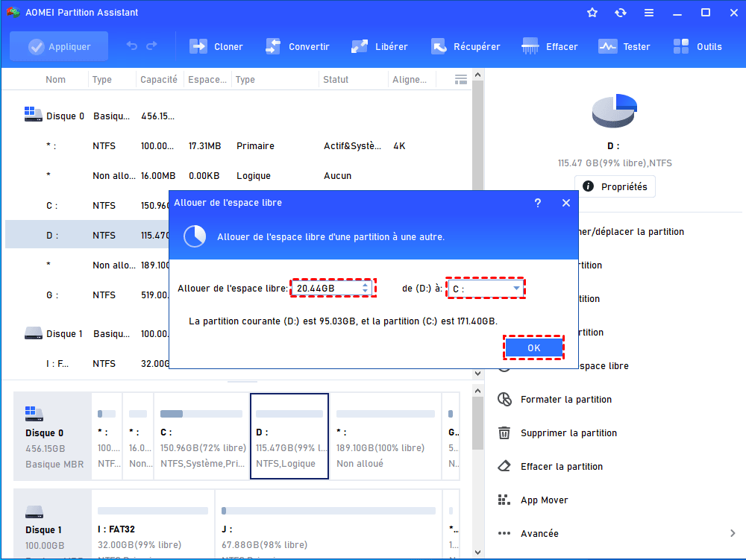Increase allocated space with stepper arrow
Viewport: 746px width, 560px height.
[365, 285]
